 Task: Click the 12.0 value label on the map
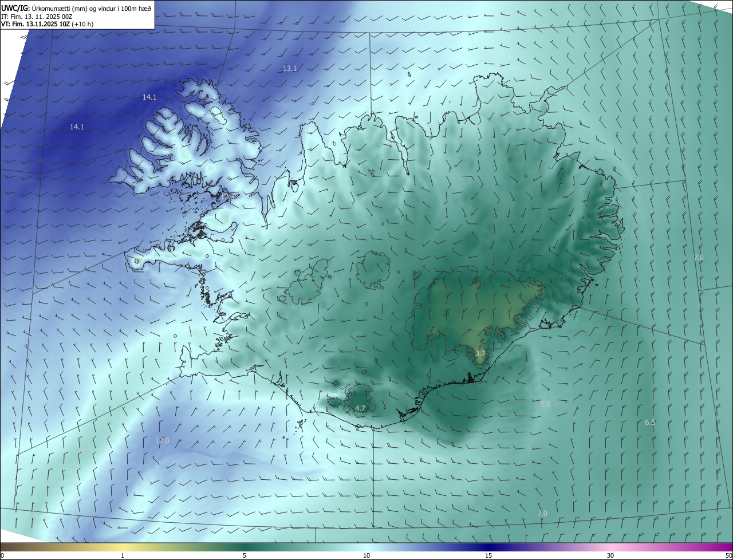coord(162,441)
